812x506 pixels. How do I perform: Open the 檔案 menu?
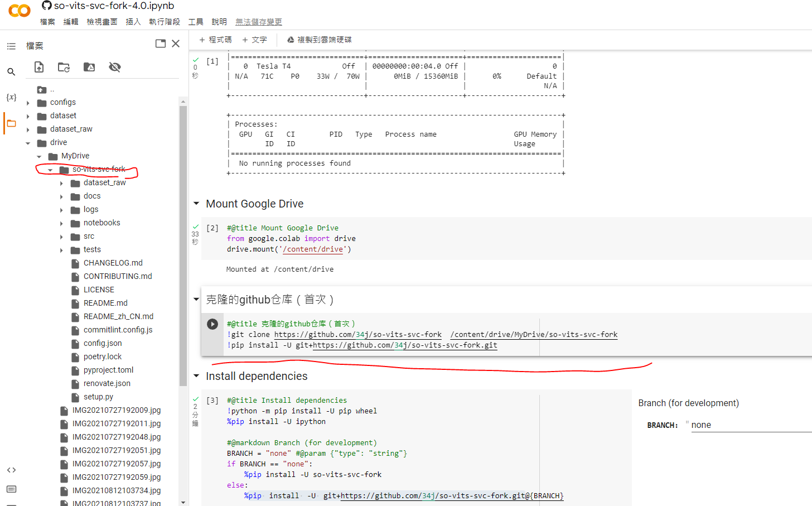point(47,21)
